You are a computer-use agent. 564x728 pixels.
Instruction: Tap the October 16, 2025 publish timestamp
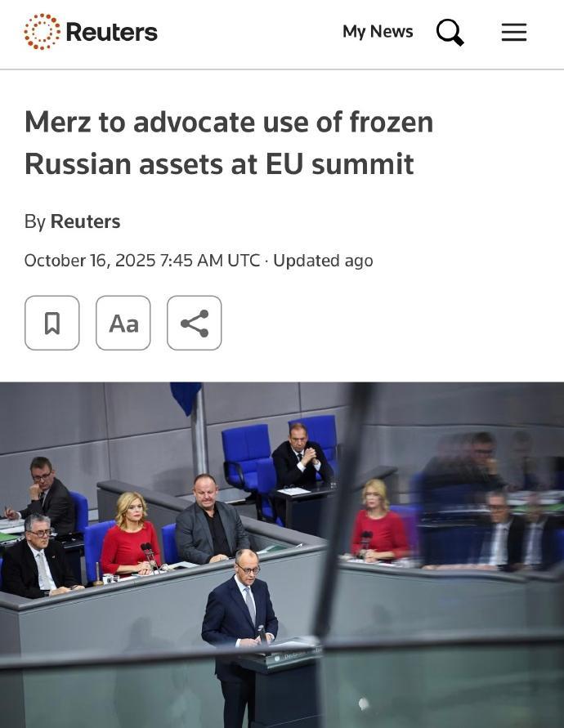click(142, 261)
